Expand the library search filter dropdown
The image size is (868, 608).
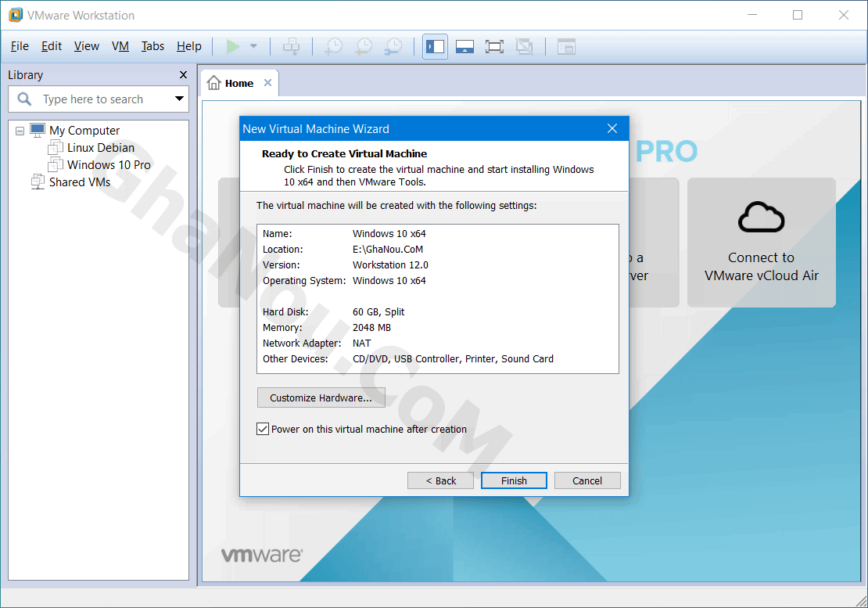tap(180, 99)
